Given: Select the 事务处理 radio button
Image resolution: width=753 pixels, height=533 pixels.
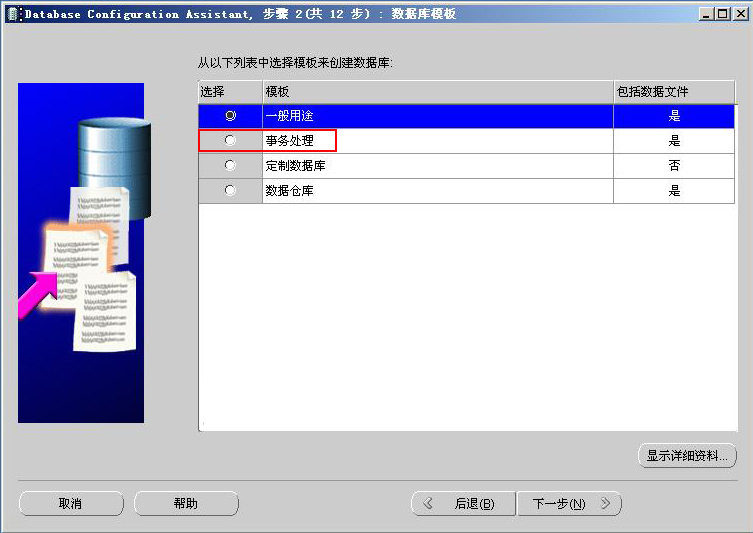Looking at the screenshot, I should tap(230, 141).
